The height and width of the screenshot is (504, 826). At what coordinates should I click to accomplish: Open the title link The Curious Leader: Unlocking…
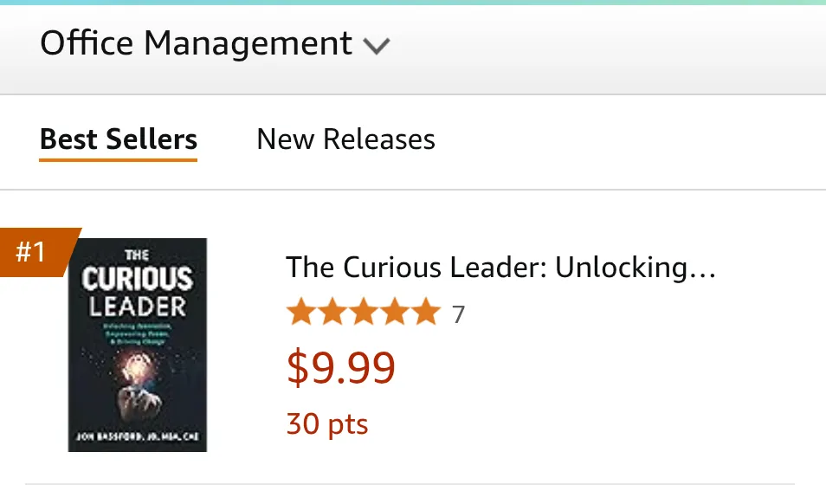(x=501, y=267)
